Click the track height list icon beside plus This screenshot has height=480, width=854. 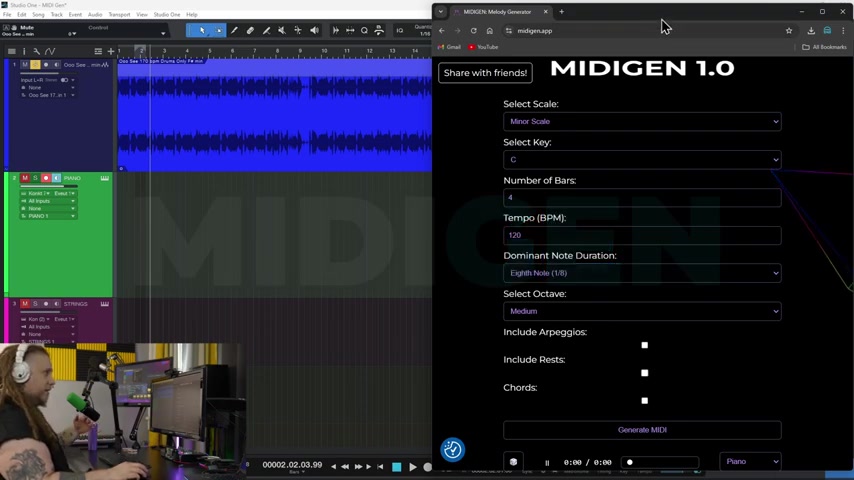[x=98, y=51]
